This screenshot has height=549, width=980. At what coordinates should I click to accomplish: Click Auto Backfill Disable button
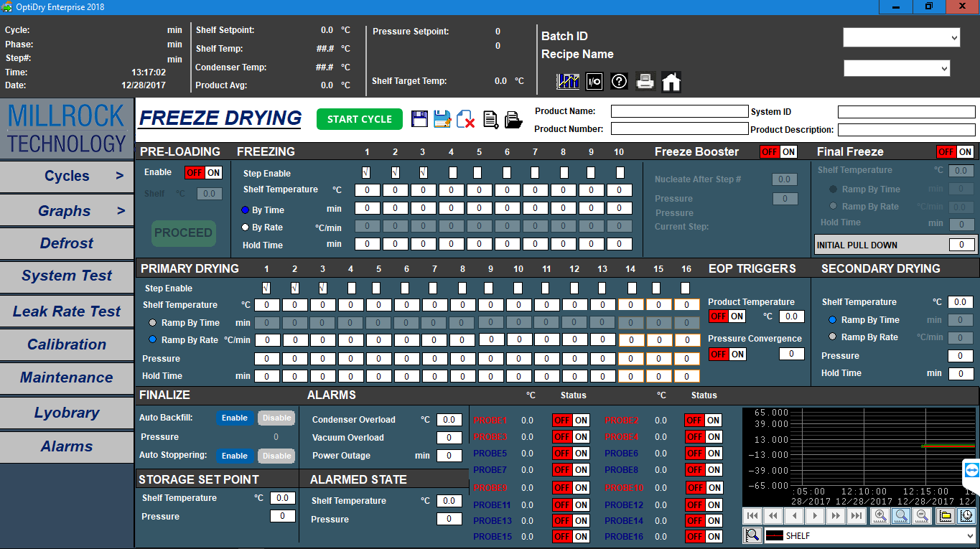click(276, 418)
